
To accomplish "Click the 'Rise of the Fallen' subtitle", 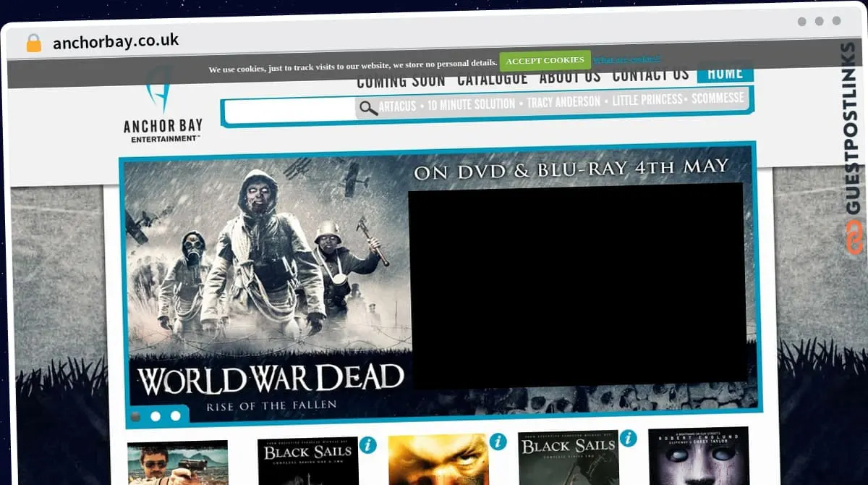I will point(271,405).
